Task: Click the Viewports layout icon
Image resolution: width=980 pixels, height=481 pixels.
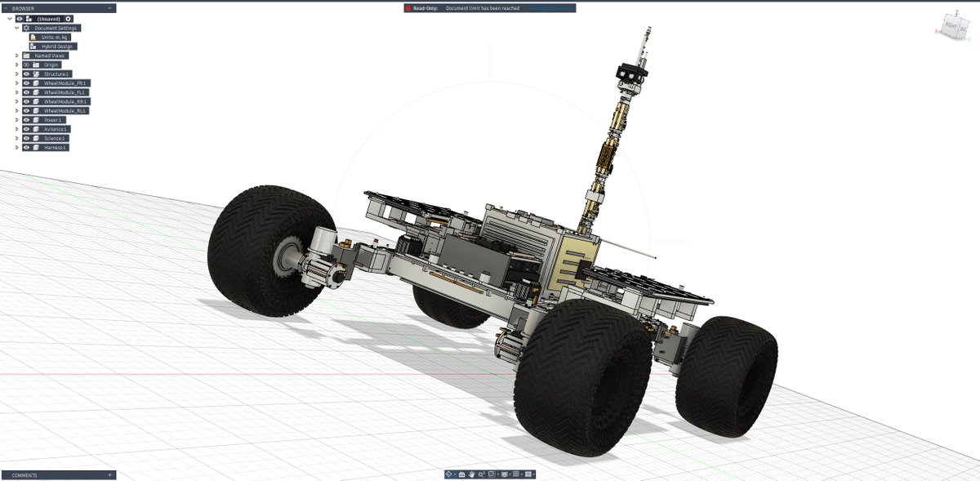Action: [x=528, y=474]
